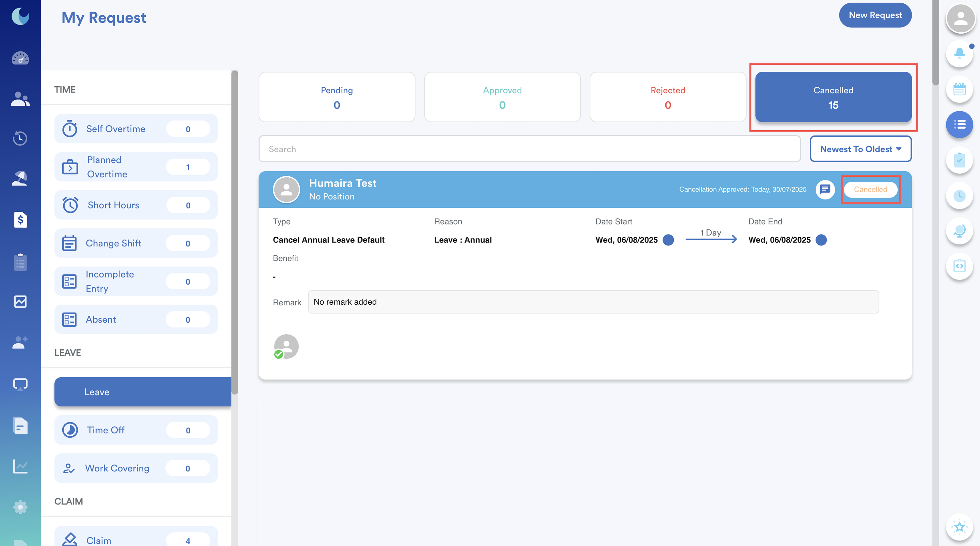Viewport: 980px width, 546px height.
Task: Click the beach umbrella leave sidebar icon
Action: coord(20,178)
